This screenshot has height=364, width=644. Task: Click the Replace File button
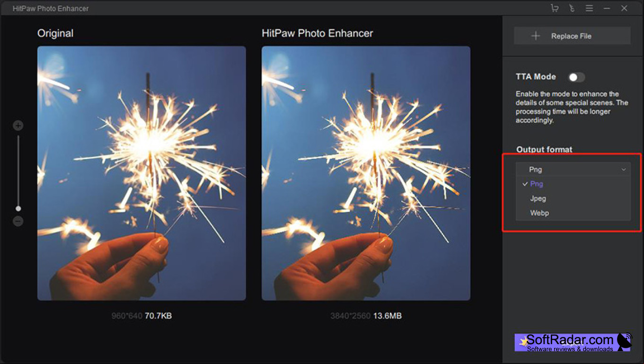[x=572, y=36]
